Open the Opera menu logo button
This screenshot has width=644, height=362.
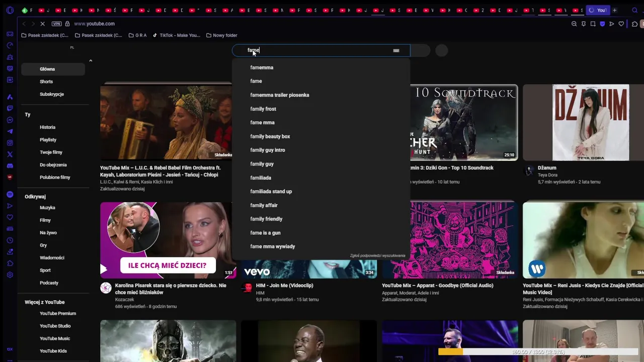(10, 10)
